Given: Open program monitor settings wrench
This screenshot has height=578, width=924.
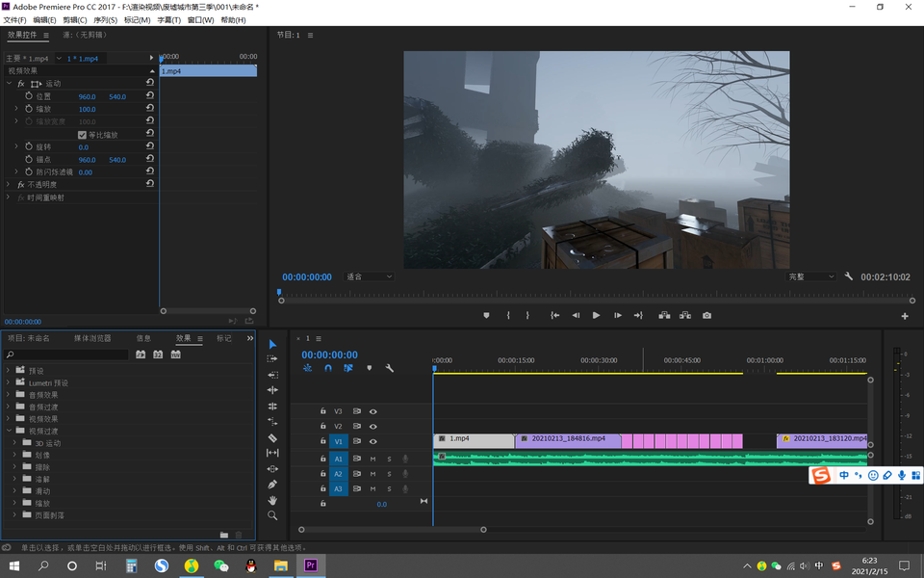Looking at the screenshot, I should [x=849, y=276].
